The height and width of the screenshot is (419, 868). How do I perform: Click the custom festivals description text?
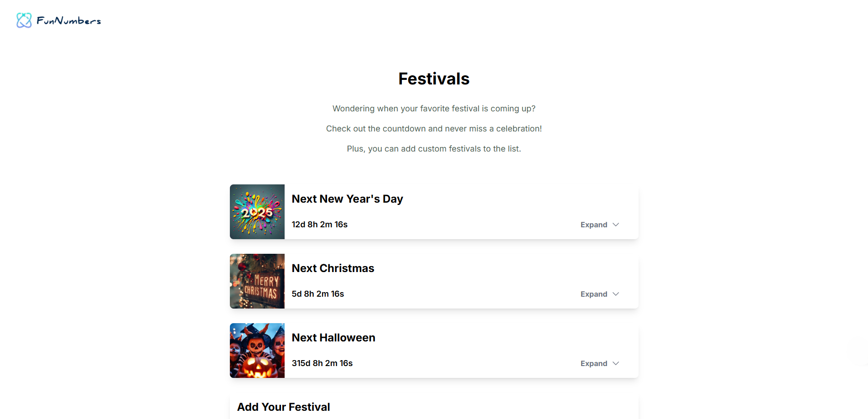click(434, 149)
